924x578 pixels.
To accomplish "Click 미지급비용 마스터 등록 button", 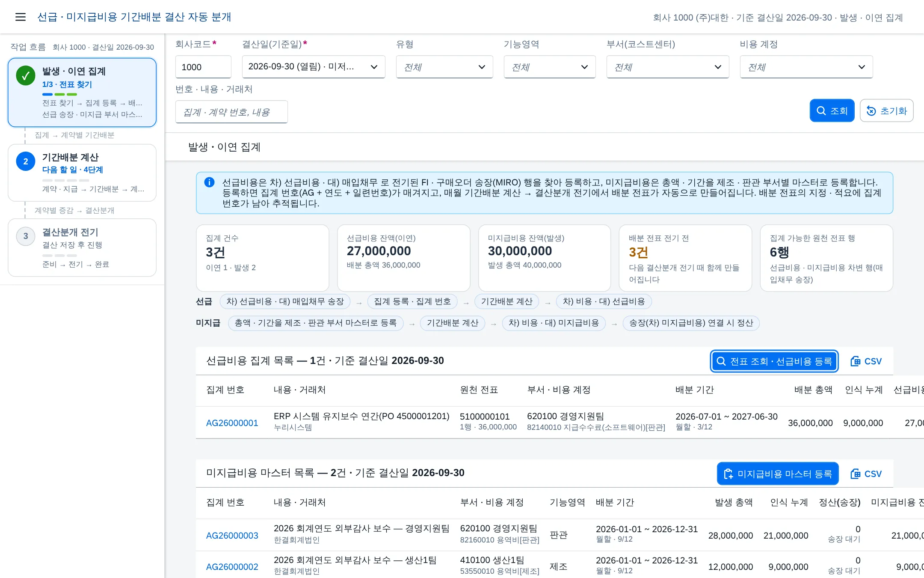I will click(x=778, y=474).
